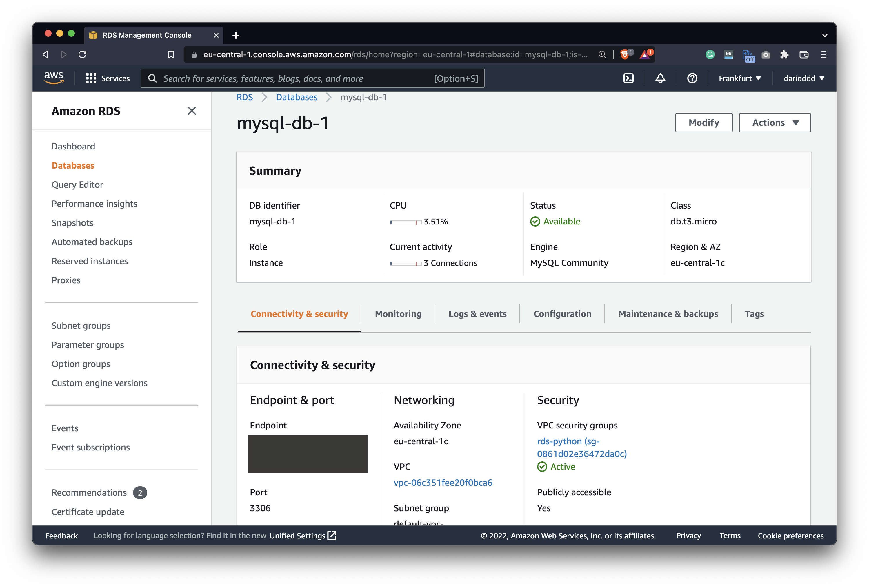This screenshot has width=869, height=588.
Task: Click the 3 Connections activity bar
Action: tap(405, 263)
